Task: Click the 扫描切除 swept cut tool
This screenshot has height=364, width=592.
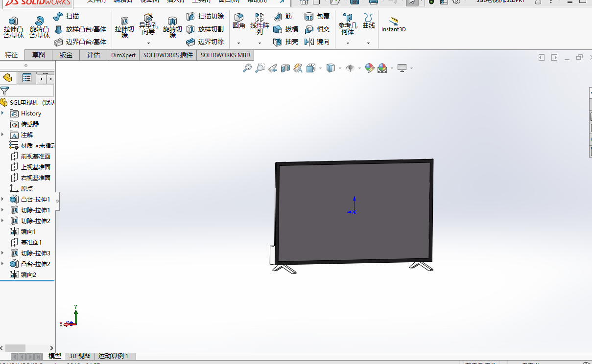Action: [205, 17]
